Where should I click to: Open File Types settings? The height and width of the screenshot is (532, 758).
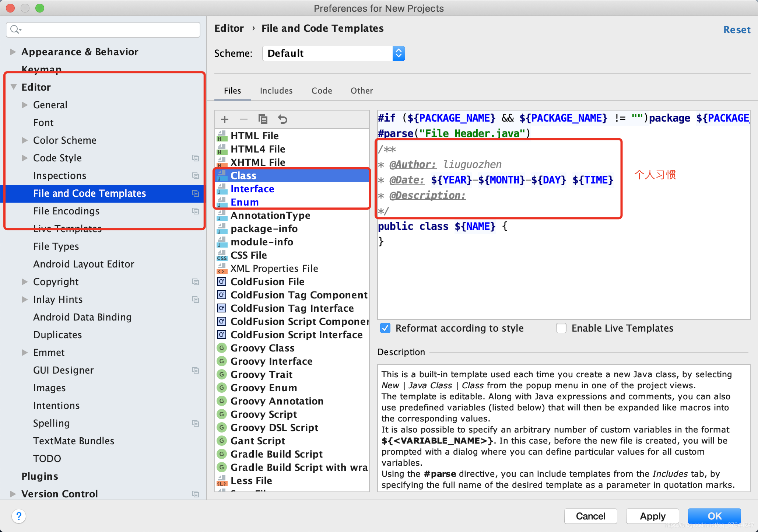point(56,246)
